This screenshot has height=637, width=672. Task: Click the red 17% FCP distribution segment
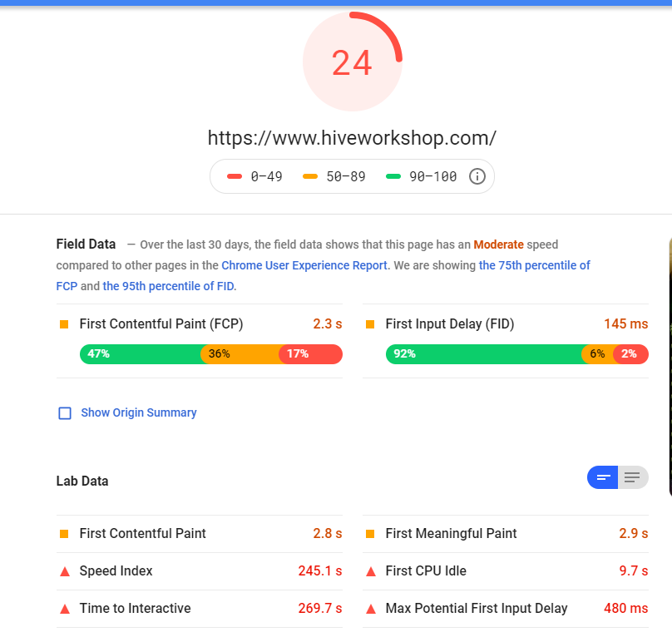point(311,354)
